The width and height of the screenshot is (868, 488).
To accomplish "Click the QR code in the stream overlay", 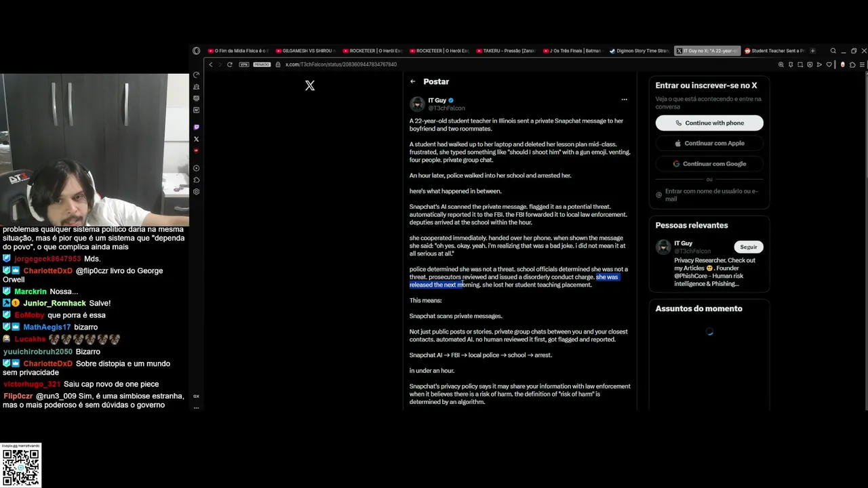I will tap(21, 468).
